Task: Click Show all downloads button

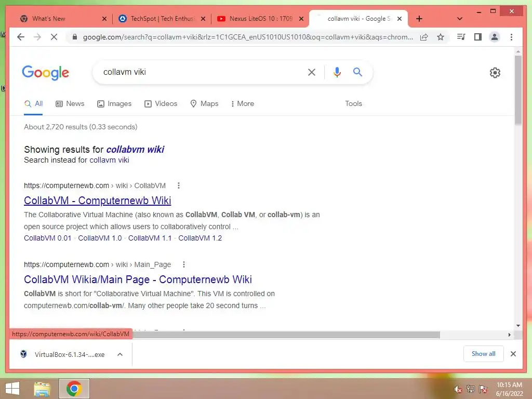Action: (483, 354)
